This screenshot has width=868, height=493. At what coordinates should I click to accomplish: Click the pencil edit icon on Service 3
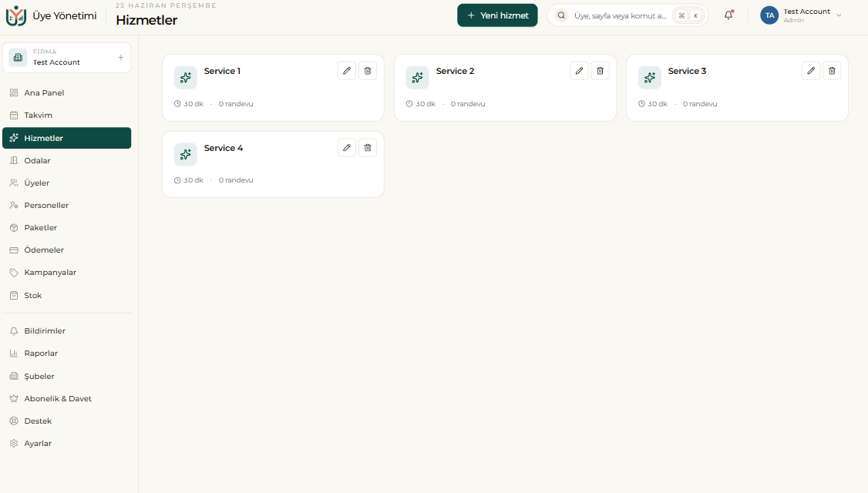click(811, 71)
